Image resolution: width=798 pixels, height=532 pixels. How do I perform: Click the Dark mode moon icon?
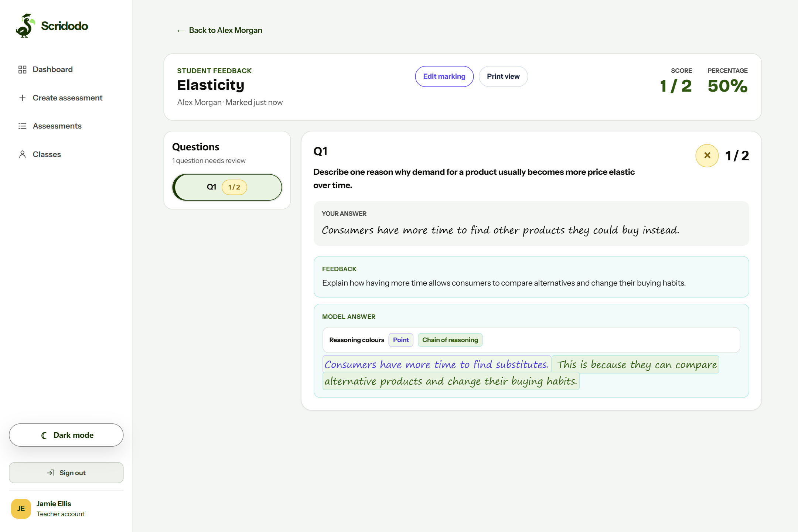click(x=44, y=436)
